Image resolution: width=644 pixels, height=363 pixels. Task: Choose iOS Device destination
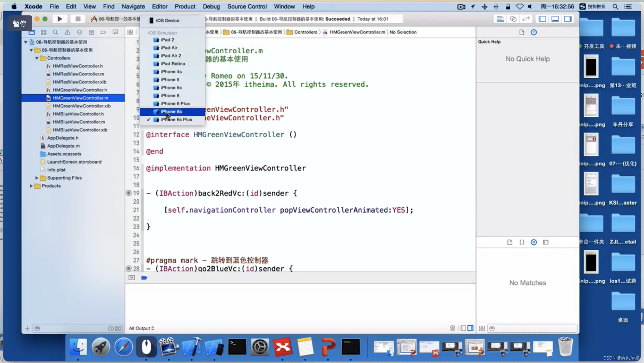[172, 20]
